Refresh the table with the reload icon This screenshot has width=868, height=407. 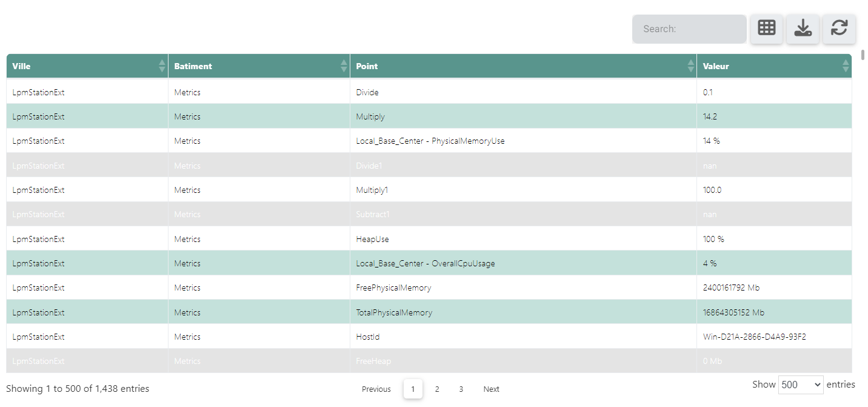tap(839, 29)
